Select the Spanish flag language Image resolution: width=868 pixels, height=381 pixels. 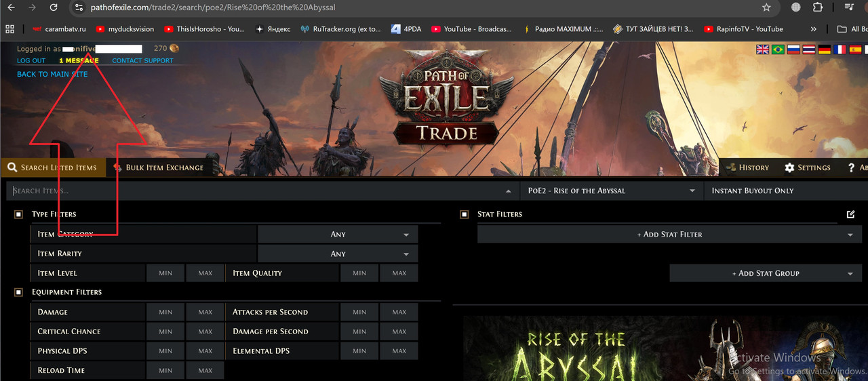[x=856, y=49]
